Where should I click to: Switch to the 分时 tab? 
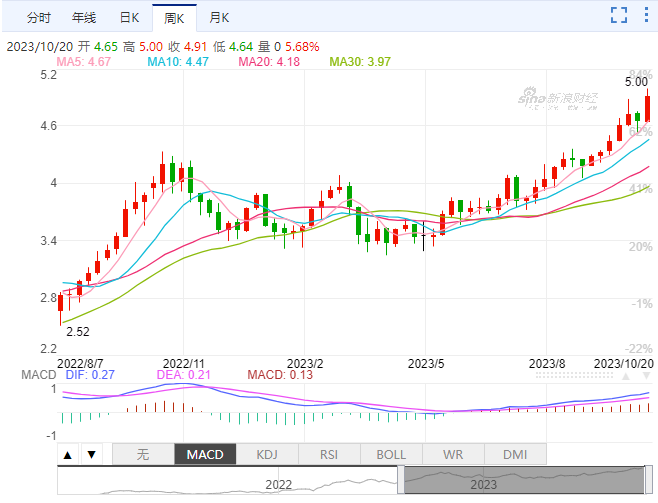(39, 18)
